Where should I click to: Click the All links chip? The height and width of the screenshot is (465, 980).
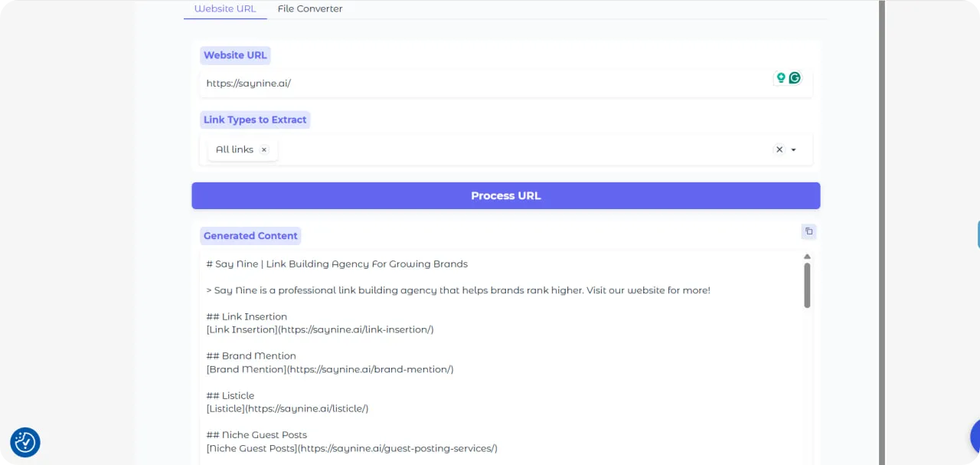[x=242, y=150]
